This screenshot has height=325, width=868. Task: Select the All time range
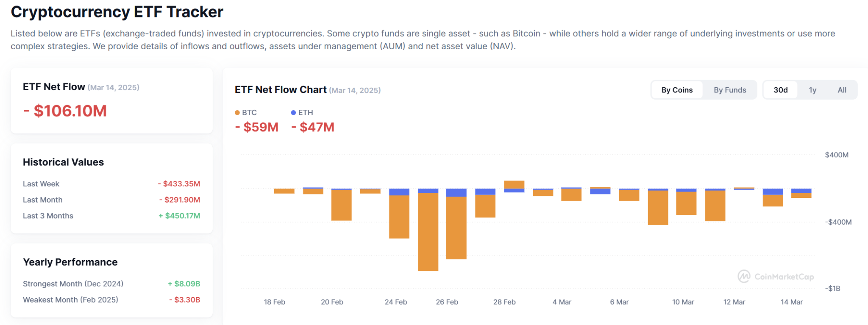[x=842, y=90]
